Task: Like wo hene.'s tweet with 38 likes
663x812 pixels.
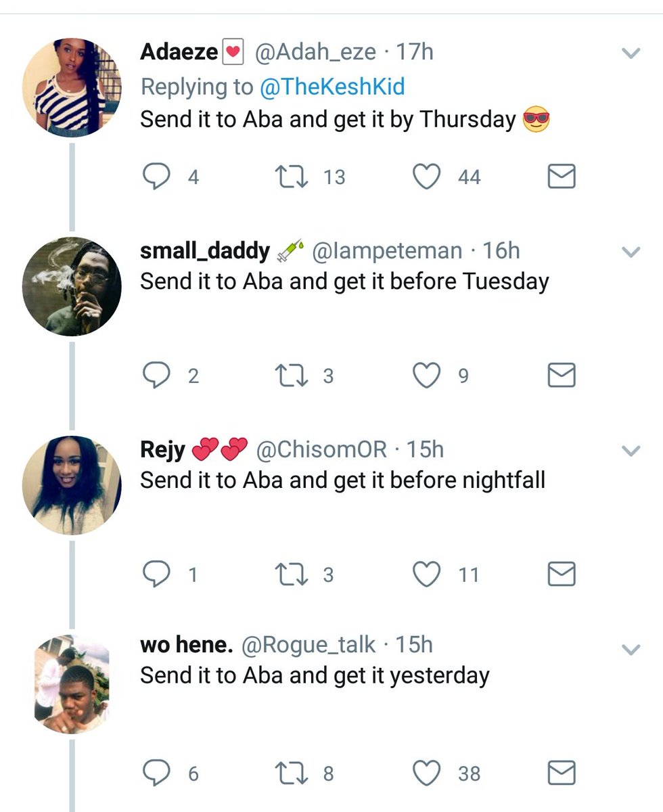Action: pos(426,773)
